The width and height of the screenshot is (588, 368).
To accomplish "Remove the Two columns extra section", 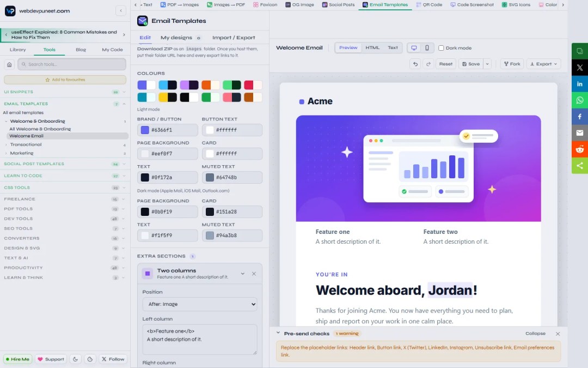I will point(254,274).
